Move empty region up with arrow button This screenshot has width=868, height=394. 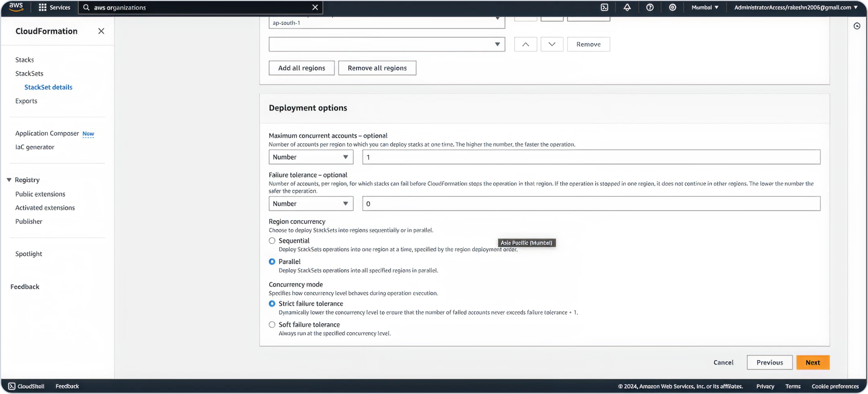pos(525,44)
